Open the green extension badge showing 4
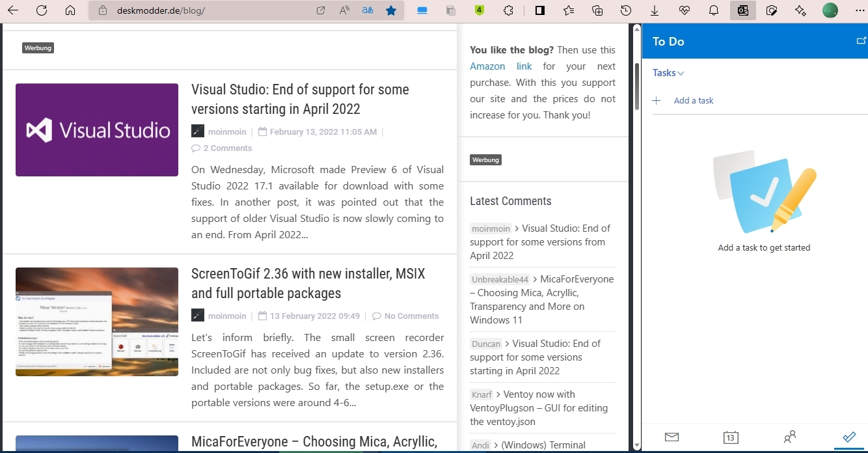Image resolution: width=868 pixels, height=453 pixels. pos(480,10)
